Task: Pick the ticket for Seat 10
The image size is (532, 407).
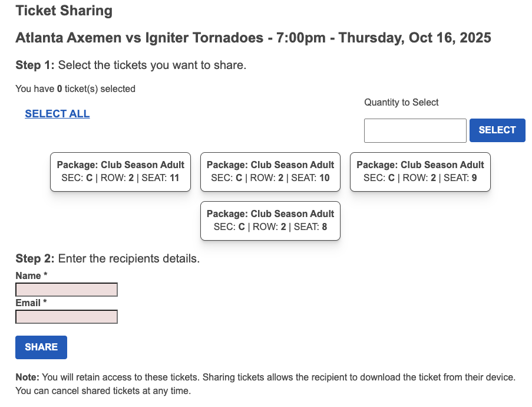Action: tap(270, 172)
